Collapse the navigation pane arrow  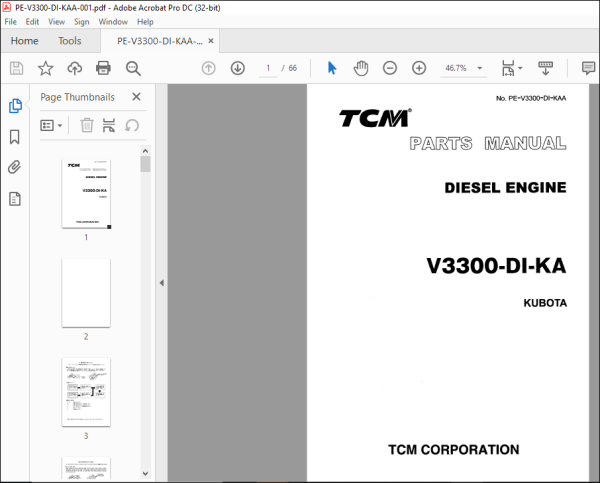click(161, 283)
